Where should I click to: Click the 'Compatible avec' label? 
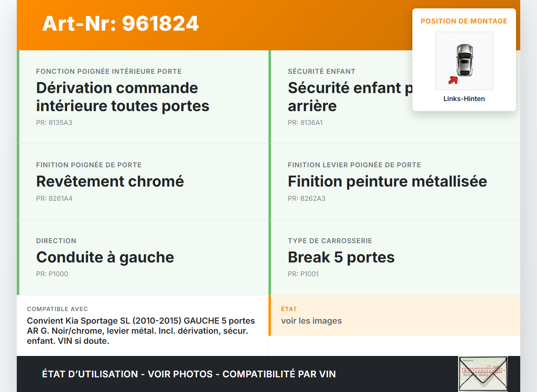pos(57,309)
